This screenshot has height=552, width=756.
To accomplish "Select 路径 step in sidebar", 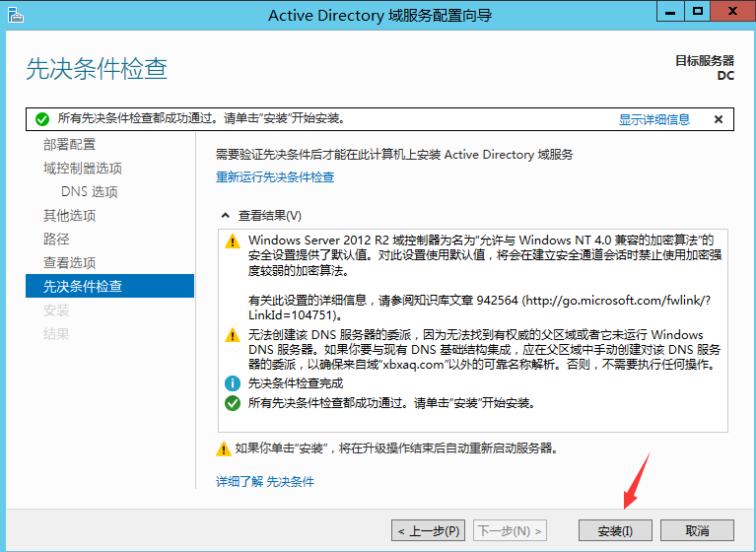I will [56, 239].
